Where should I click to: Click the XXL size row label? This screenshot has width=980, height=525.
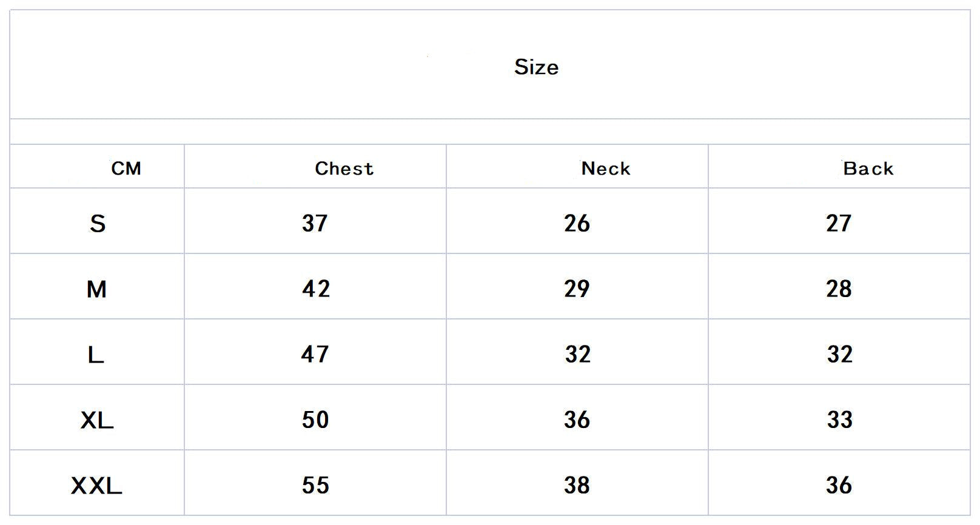pyautogui.click(x=97, y=485)
